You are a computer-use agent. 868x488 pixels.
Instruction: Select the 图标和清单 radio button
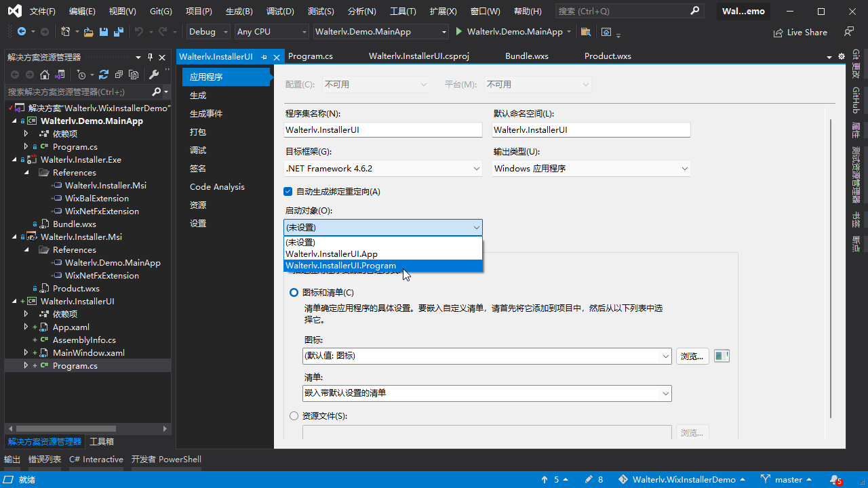point(294,293)
